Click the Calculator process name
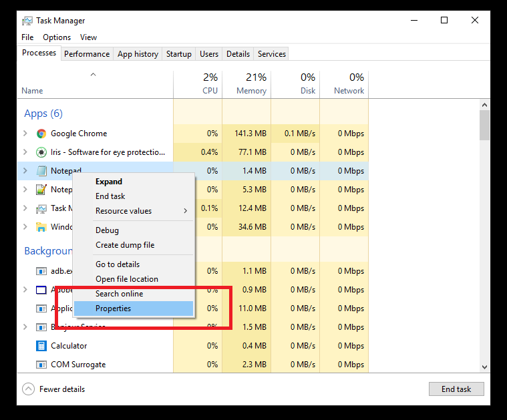 coord(69,346)
